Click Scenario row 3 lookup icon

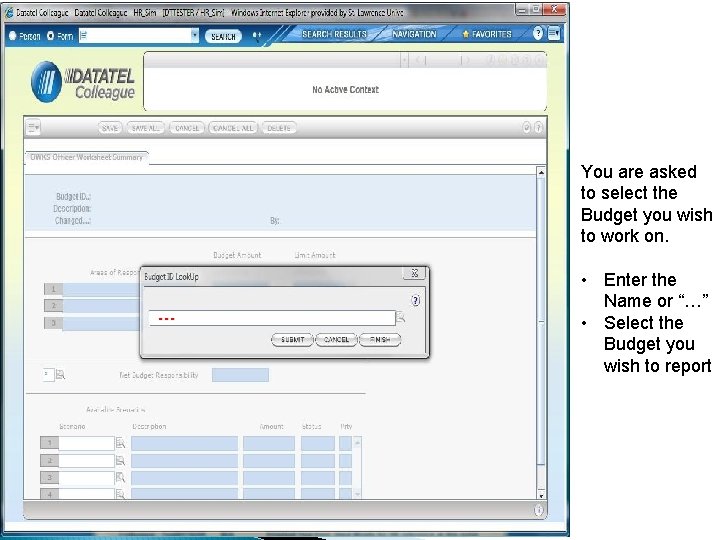tap(120, 478)
